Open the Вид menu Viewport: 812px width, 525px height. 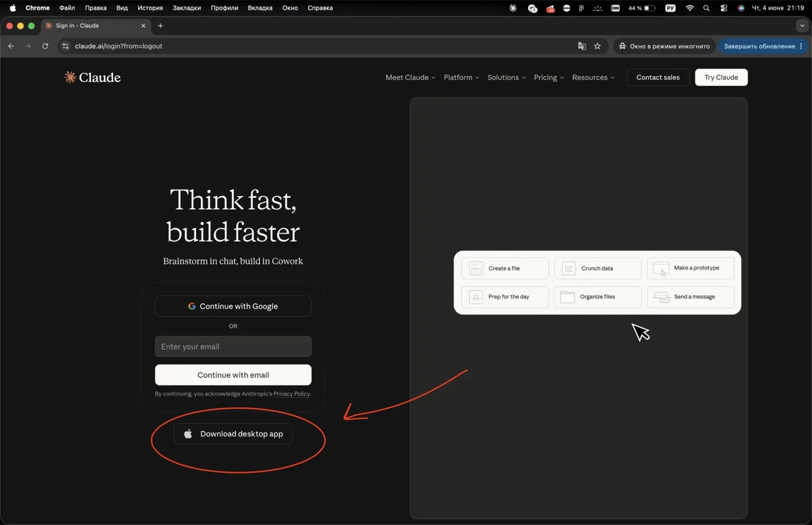122,8
